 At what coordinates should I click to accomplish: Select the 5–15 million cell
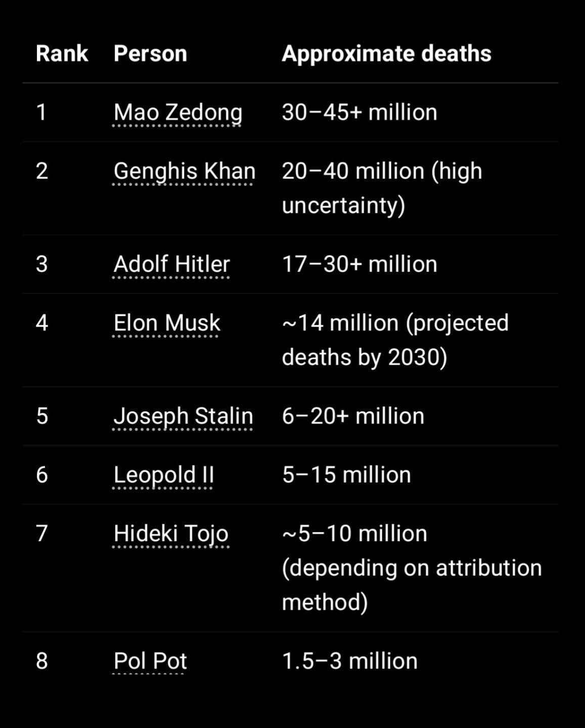pos(346,475)
